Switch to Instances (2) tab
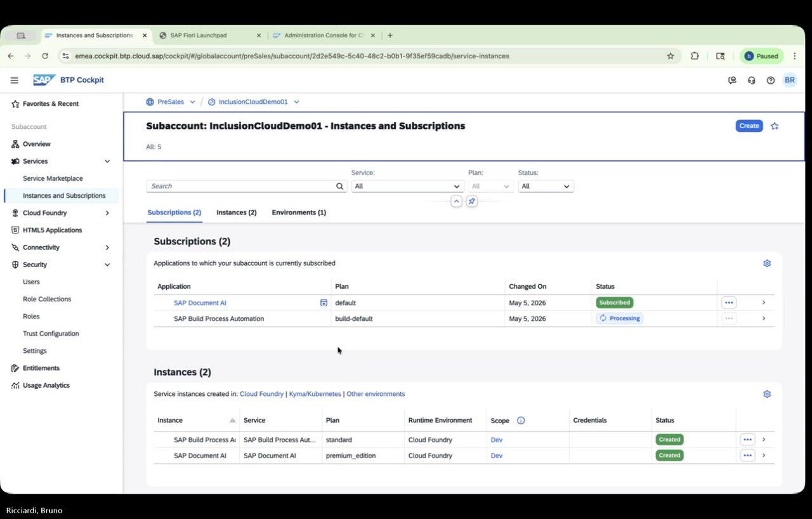 click(x=237, y=213)
